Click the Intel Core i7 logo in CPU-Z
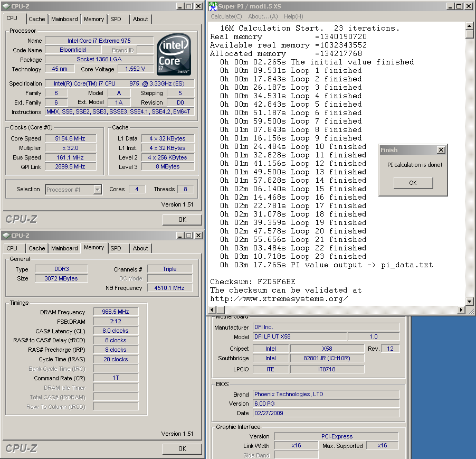 [174, 54]
